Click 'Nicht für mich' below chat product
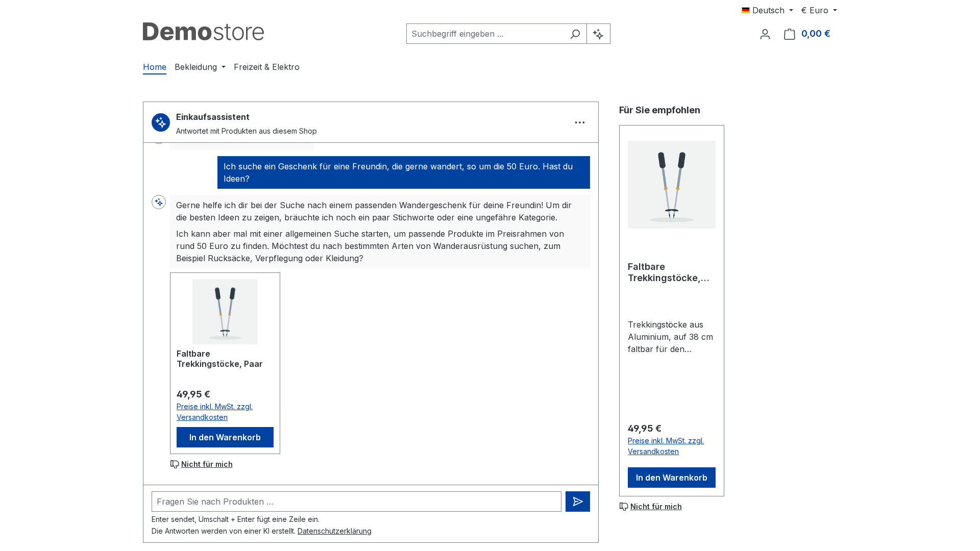 click(x=207, y=464)
